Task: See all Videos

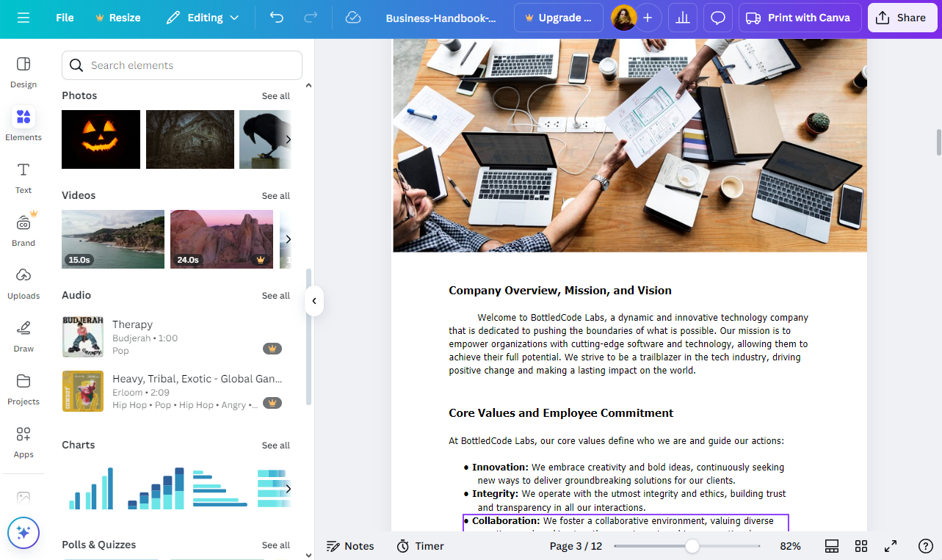Action: click(276, 196)
